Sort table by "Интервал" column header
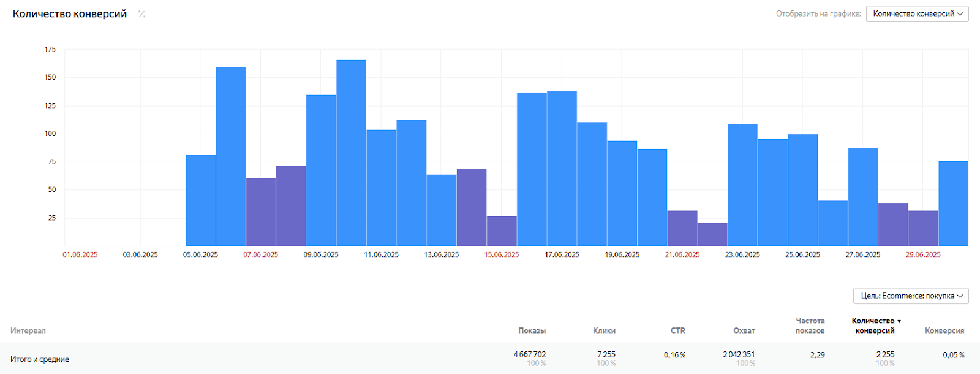Image resolution: width=980 pixels, height=374 pixels. coord(28,330)
